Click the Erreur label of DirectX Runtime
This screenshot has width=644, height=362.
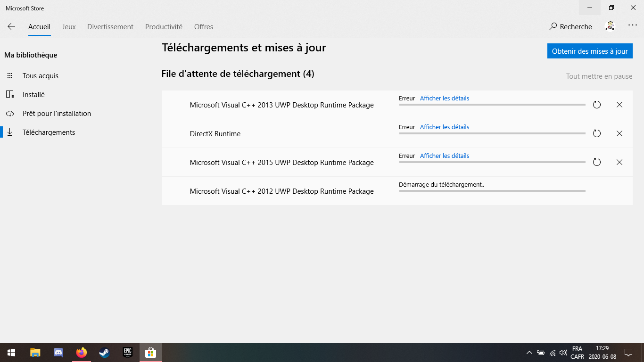point(407,127)
